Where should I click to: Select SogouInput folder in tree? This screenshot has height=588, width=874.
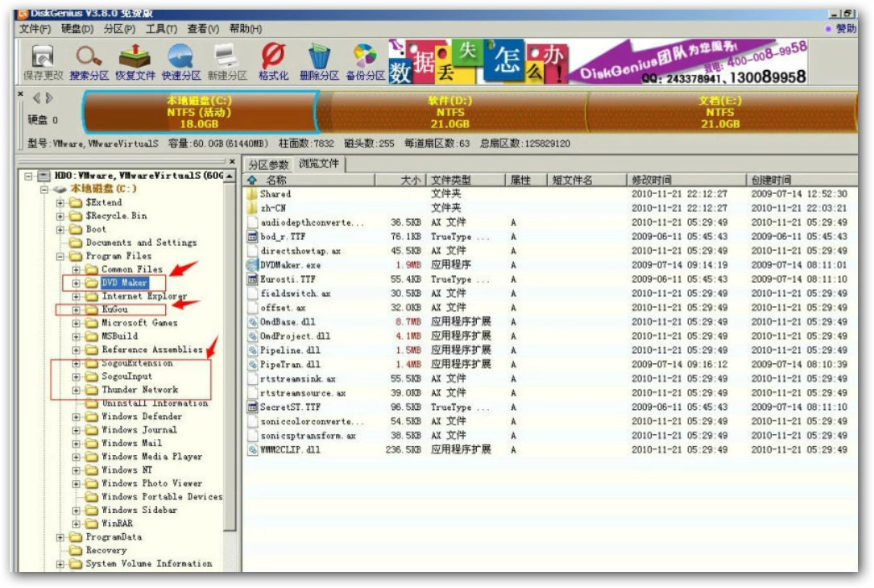[126, 376]
